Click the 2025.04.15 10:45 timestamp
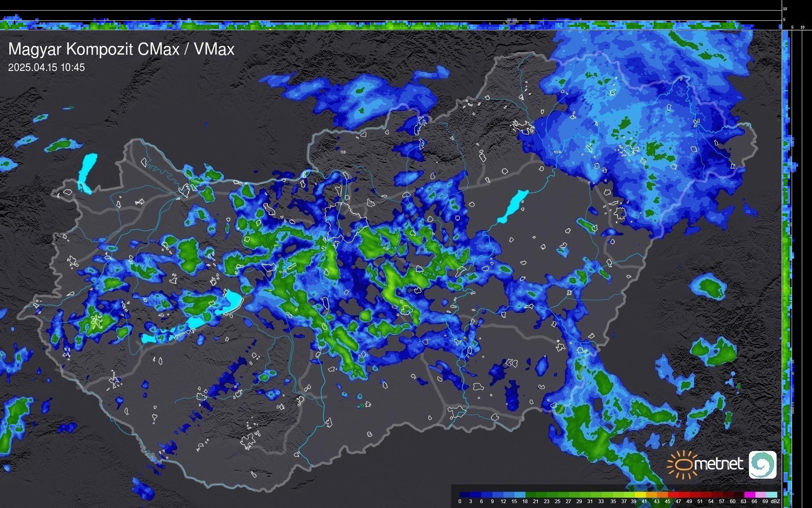 [x=46, y=67]
